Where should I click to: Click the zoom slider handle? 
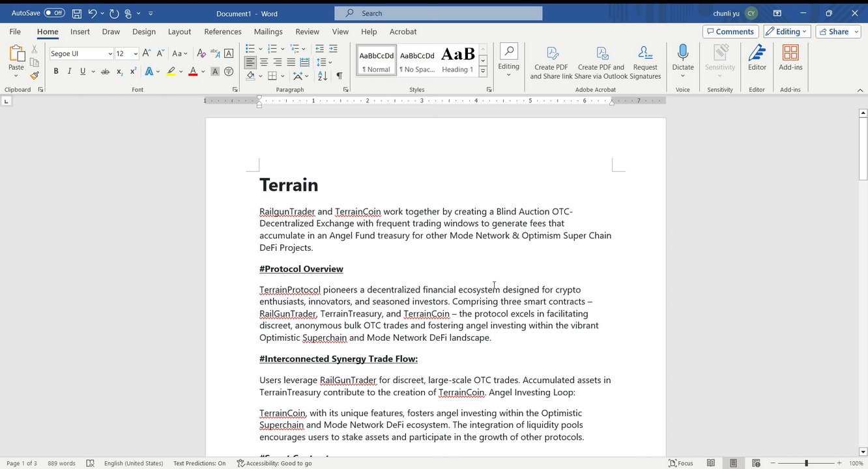click(x=806, y=463)
